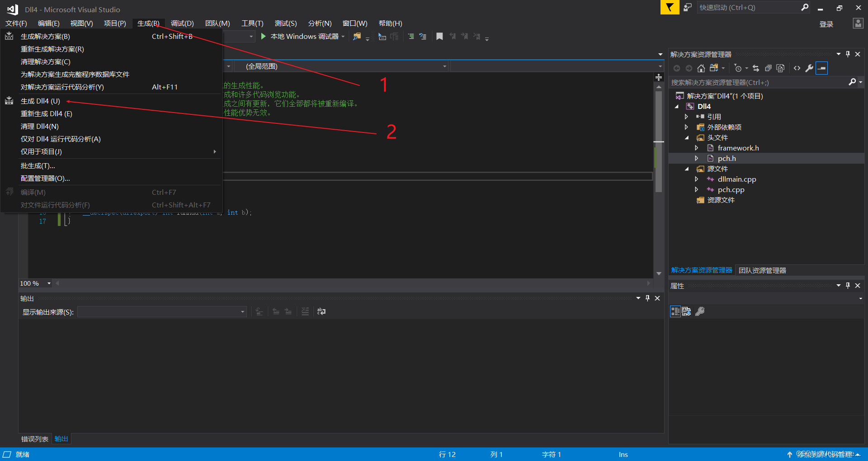868x461 pixels.
Task: Click the feedback icon beside quick launch
Action: pyautogui.click(x=688, y=7)
